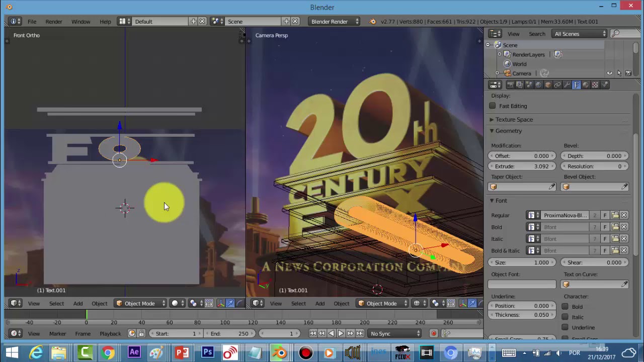Jump to the last frame
644x362 pixels.
(x=360, y=333)
